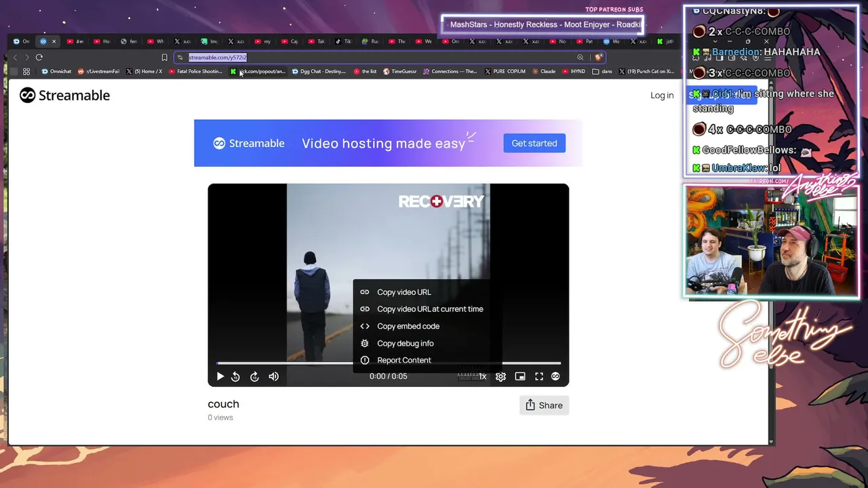Click the 0 views count
Viewport: 868px width, 488px height.
coord(220,418)
